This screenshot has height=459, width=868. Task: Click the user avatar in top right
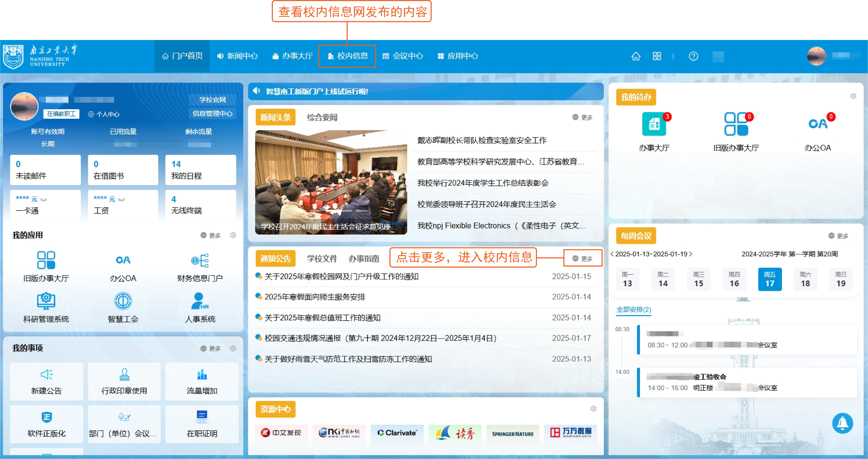[x=817, y=56]
